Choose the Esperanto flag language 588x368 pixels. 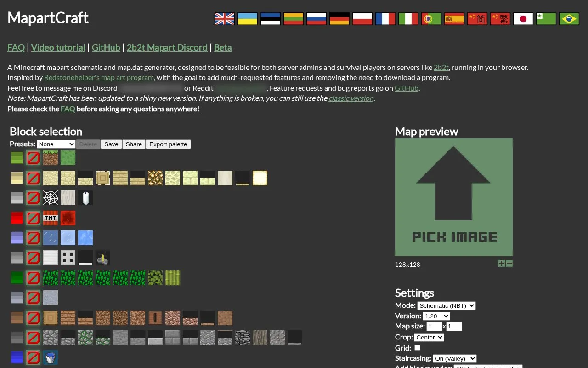coord(546,19)
